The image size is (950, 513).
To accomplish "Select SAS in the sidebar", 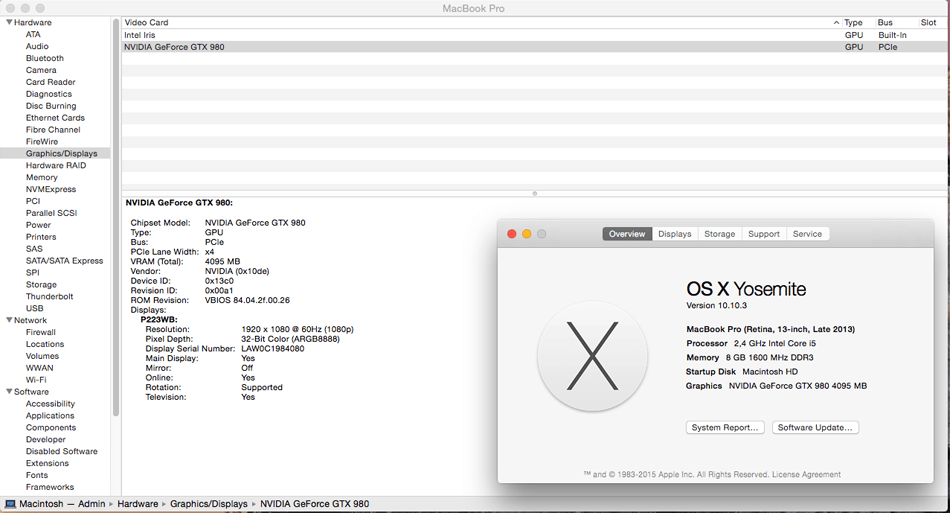I will 34,249.
